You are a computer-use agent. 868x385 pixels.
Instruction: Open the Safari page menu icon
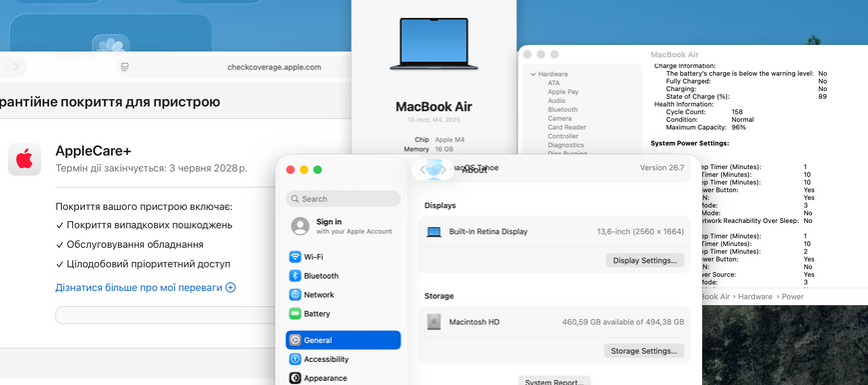(125, 67)
